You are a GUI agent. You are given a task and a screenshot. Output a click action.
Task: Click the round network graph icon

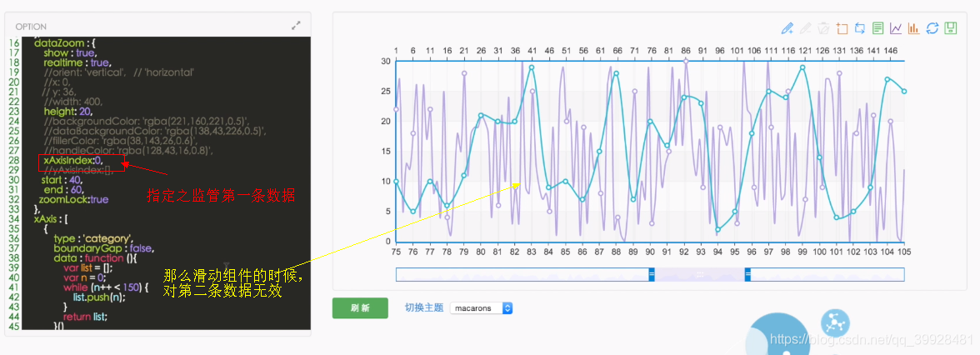coord(835,323)
